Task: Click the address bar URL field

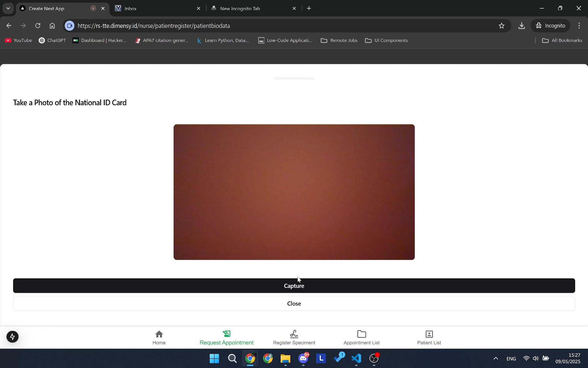Action: click(214, 26)
